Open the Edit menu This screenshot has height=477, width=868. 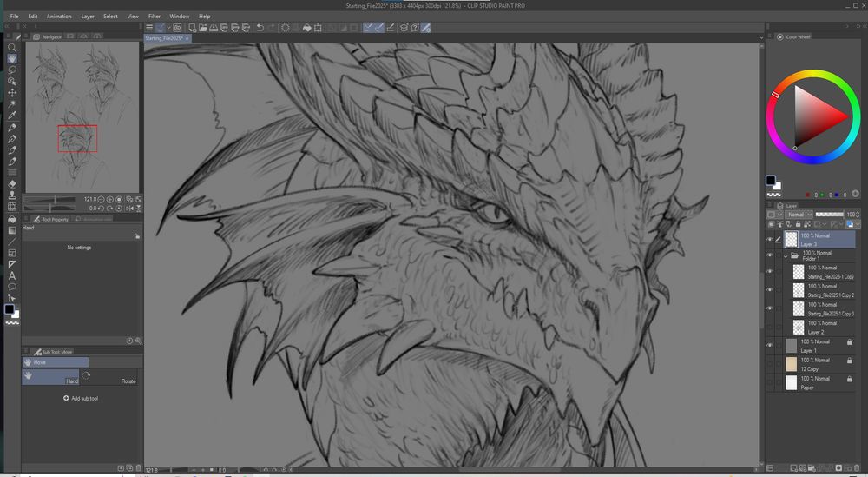click(33, 16)
